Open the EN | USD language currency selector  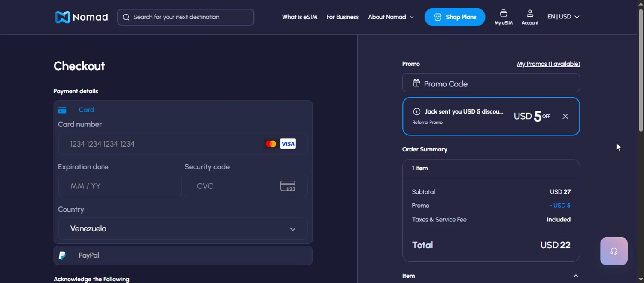click(x=563, y=17)
